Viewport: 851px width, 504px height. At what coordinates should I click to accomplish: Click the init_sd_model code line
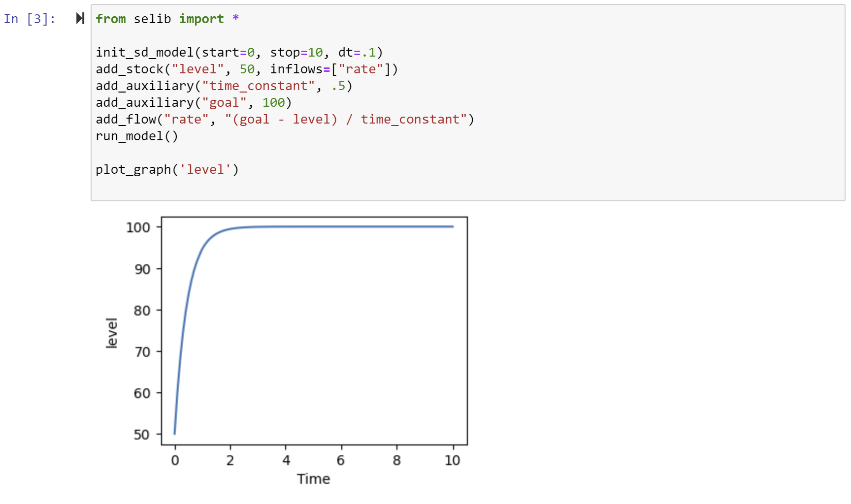pos(239,53)
